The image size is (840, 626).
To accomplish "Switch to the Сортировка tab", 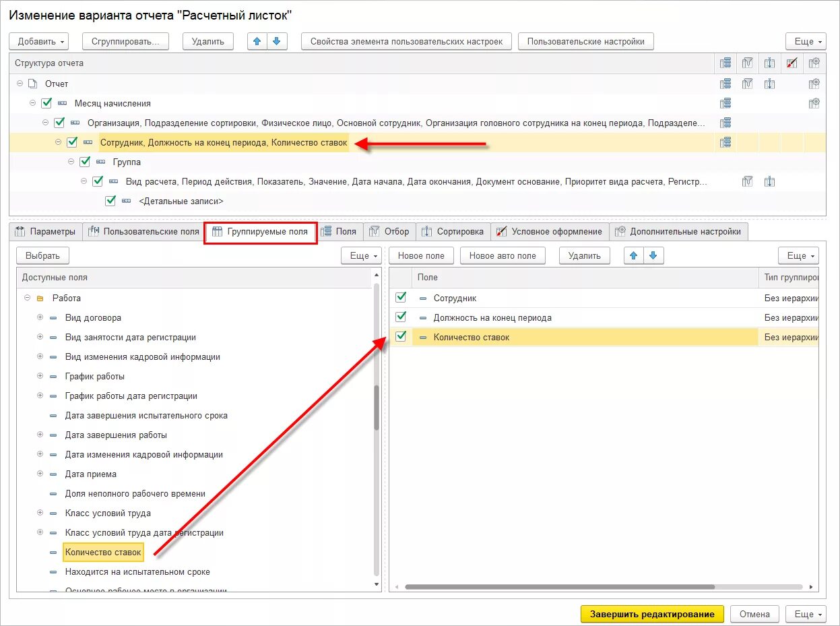I will pos(453,232).
